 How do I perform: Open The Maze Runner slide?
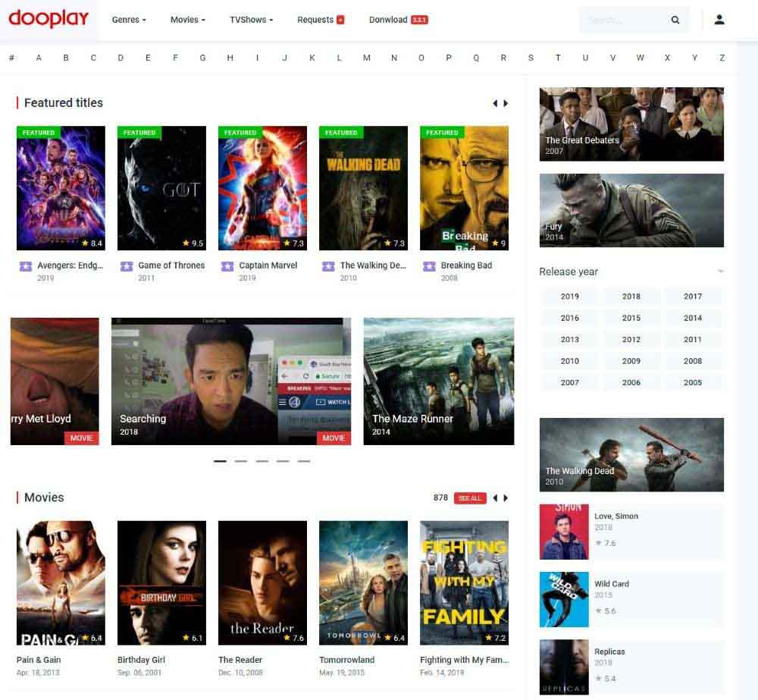coord(439,381)
